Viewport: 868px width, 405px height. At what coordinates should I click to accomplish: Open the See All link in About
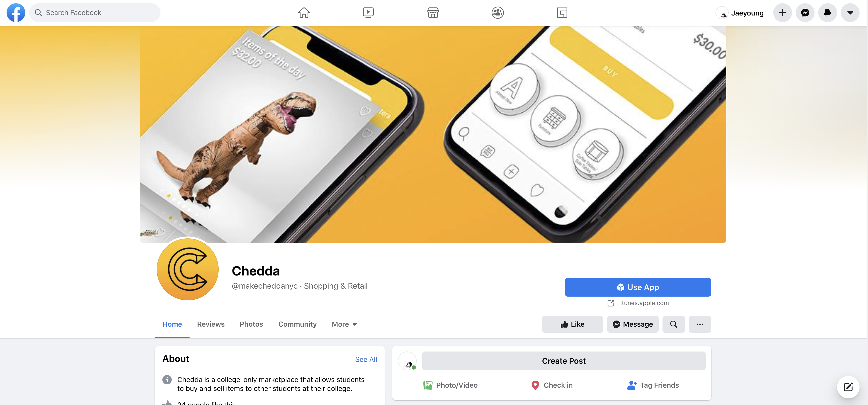366,359
